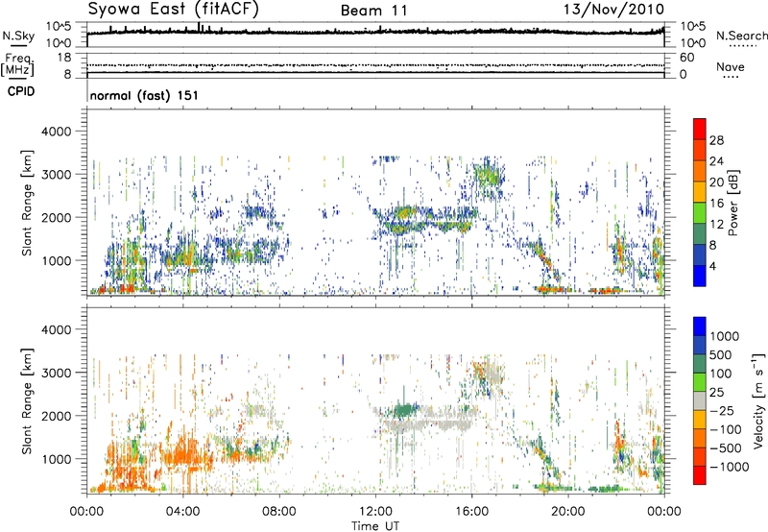This screenshot has width=768, height=532.
Task: Click the gray -25 to 25 Velocity colorbar segment
Action: (x=700, y=401)
